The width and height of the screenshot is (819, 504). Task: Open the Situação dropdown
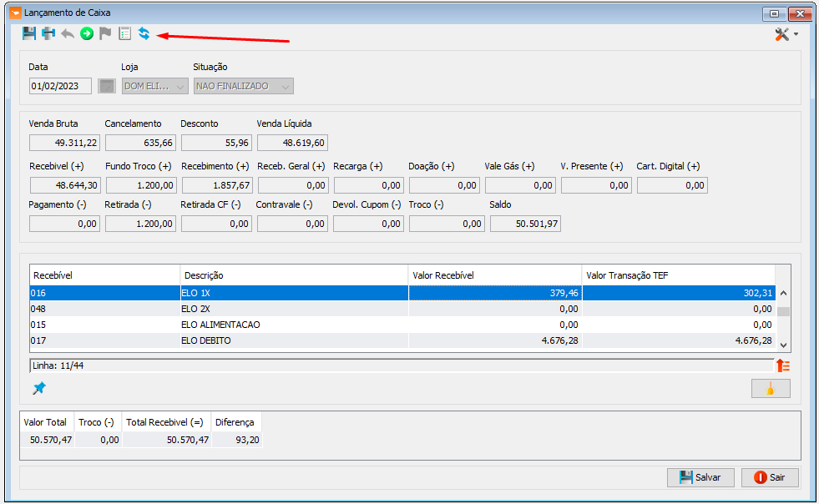click(x=244, y=86)
